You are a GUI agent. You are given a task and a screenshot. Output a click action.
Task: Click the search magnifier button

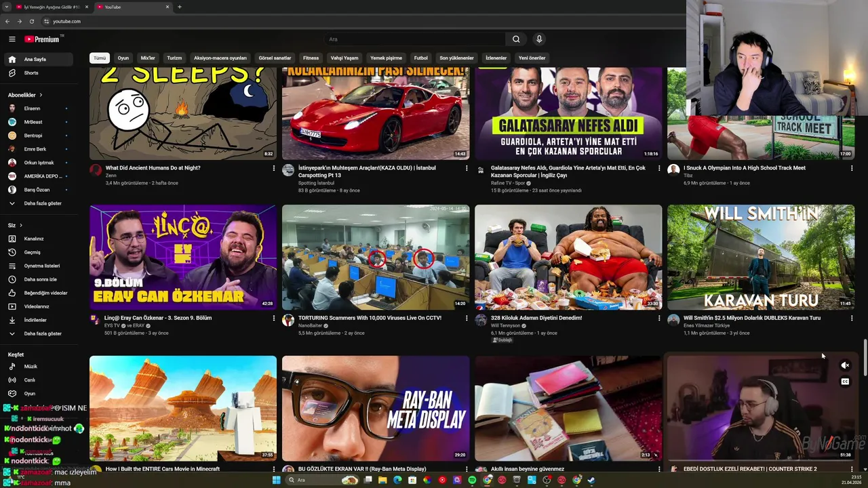pos(516,39)
